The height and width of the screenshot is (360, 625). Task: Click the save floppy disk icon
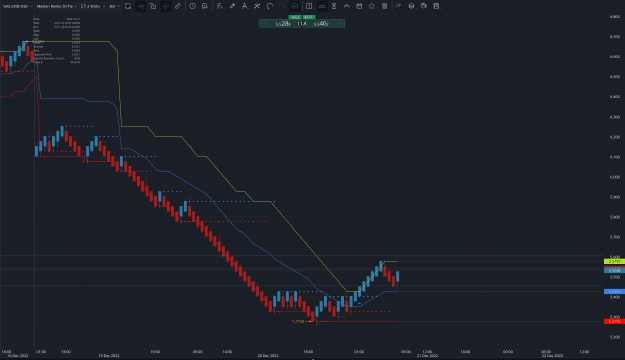(x=436, y=6)
